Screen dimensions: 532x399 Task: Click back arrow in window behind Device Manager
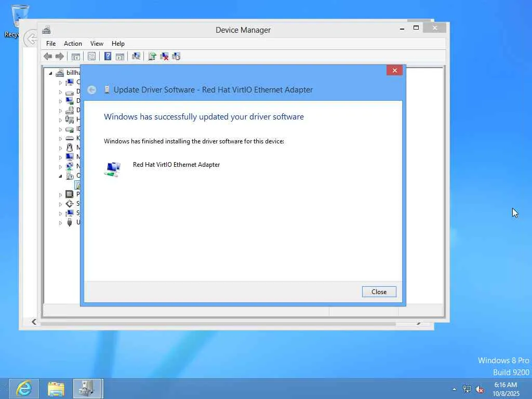click(31, 38)
